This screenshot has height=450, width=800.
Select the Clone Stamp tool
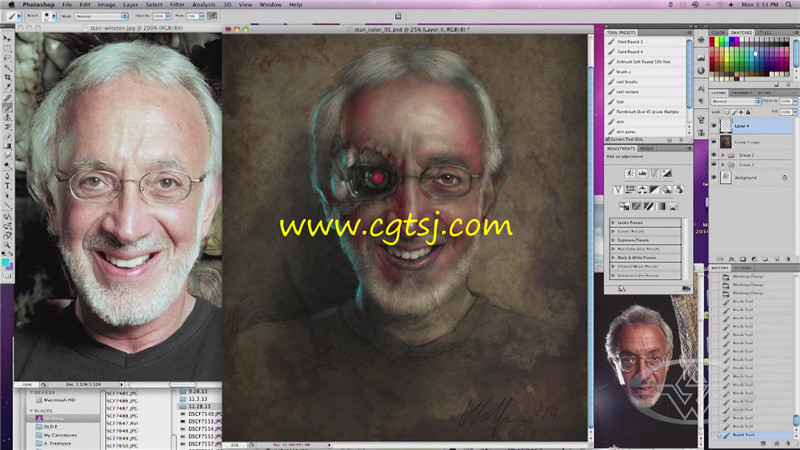tap(7, 117)
